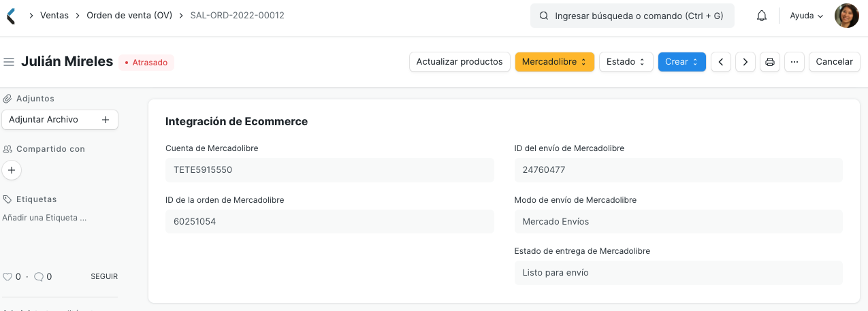Click the comment count next to bubble

coord(49,277)
